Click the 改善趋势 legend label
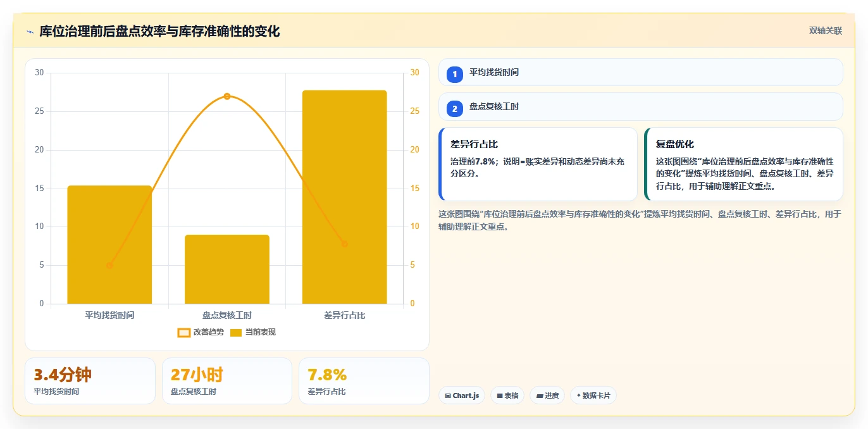This screenshot has width=868, height=429. click(x=209, y=332)
